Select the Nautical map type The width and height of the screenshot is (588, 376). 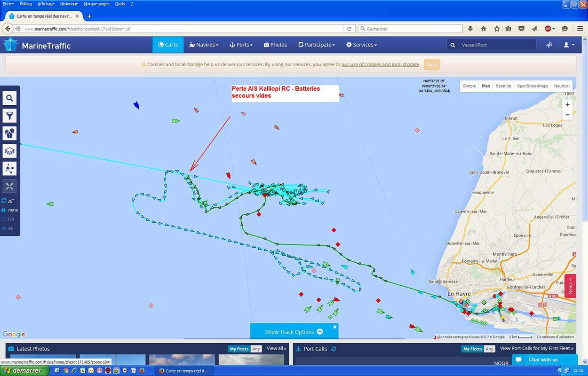click(562, 86)
